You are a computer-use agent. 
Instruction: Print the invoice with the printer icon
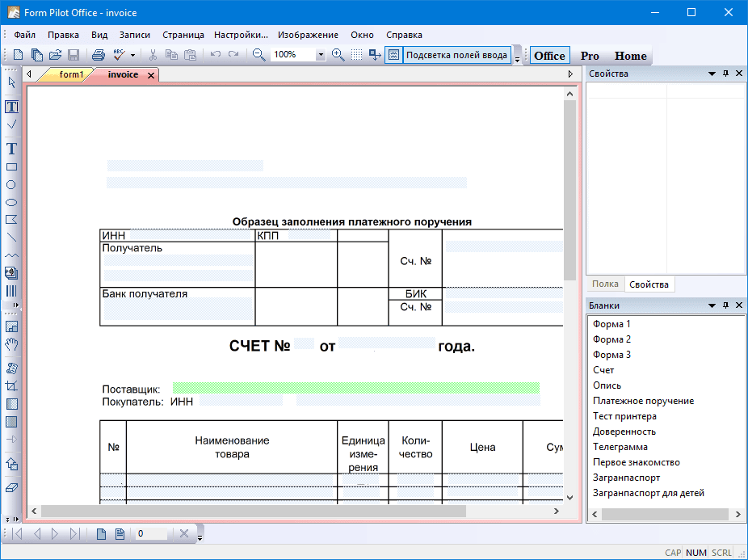99,55
